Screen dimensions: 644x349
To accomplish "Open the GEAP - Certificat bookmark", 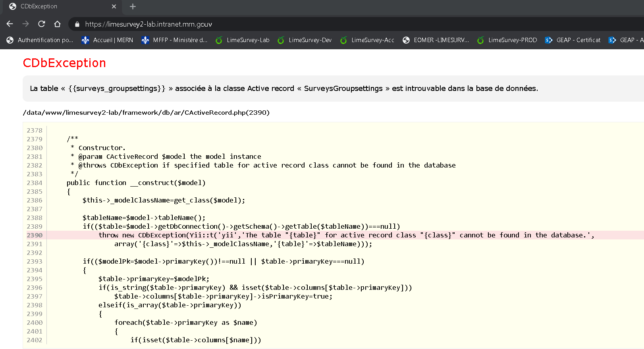I will coord(573,40).
